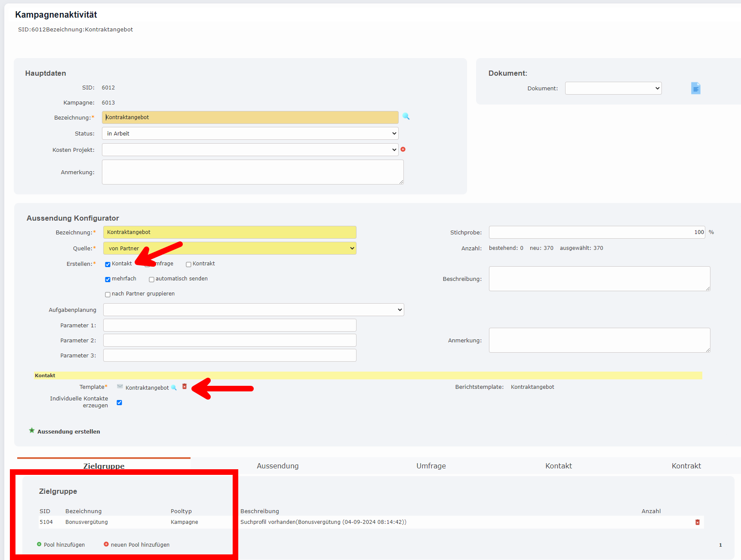Open the Status dropdown showing in Arbeit
The image size is (741, 560).
[x=250, y=133]
